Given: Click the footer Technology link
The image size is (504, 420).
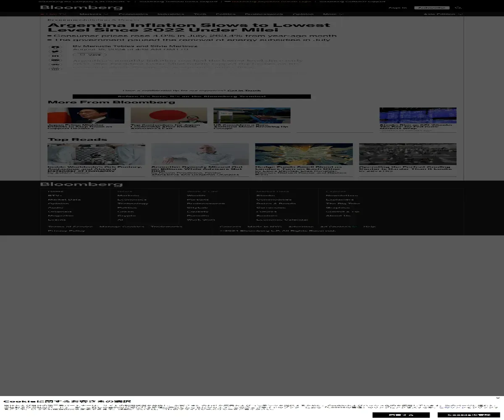Looking at the screenshot, I should click(x=133, y=204).
